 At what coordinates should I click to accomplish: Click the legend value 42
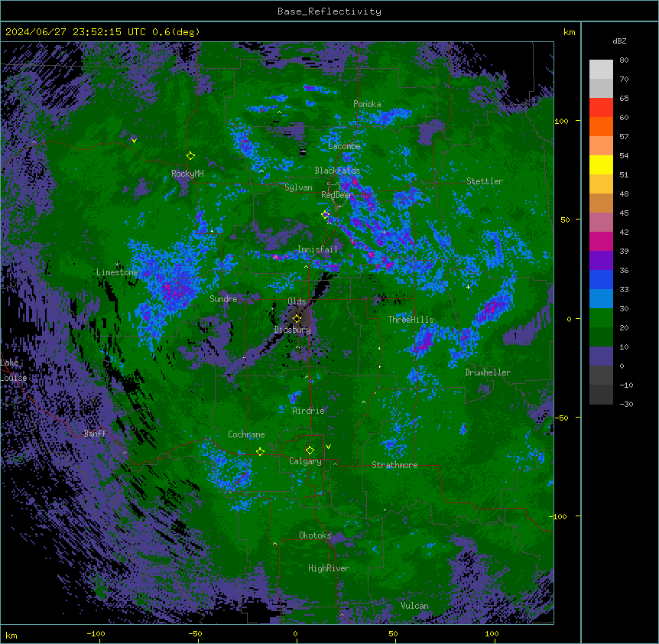pos(624,232)
